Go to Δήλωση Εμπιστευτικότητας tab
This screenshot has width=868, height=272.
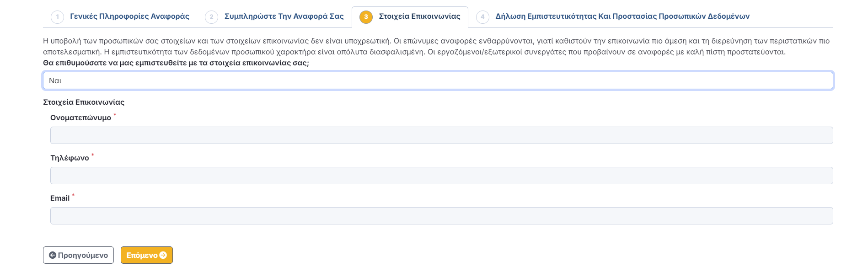[622, 16]
